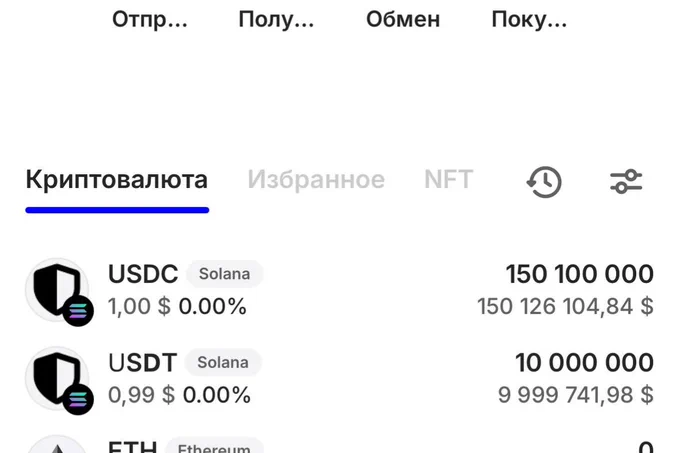
Task: Select the Ethereum tag next to ETH
Action: tap(214, 446)
